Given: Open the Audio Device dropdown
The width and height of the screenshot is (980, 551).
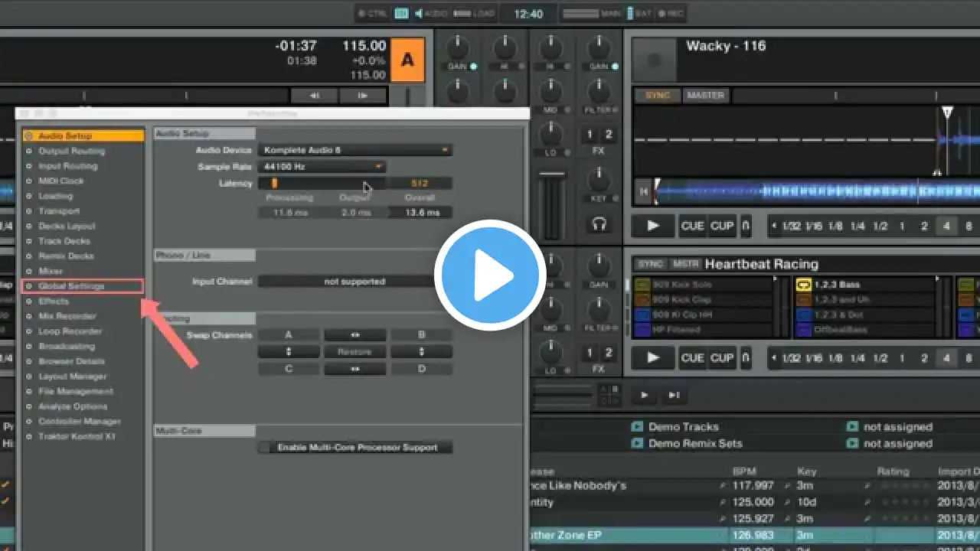Looking at the screenshot, I should point(354,150).
